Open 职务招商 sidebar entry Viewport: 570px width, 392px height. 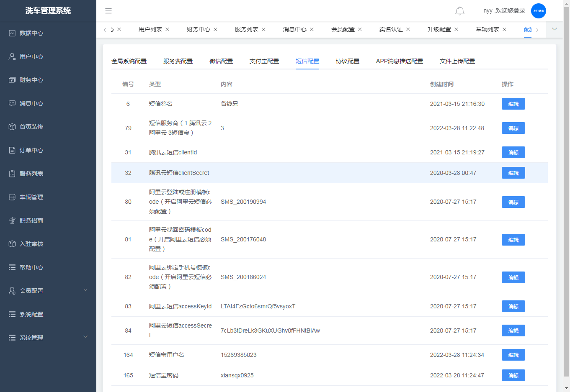click(31, 220)
